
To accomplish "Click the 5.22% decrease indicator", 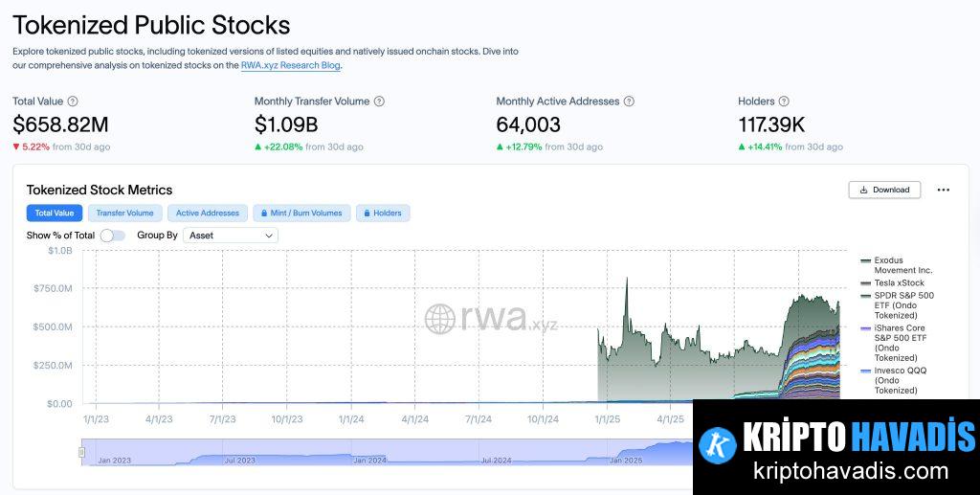I will (x=32, y=146).
